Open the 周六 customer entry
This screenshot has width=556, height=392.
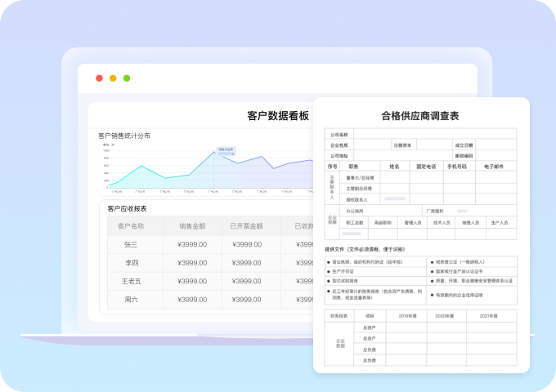click(x=131, y=300)
